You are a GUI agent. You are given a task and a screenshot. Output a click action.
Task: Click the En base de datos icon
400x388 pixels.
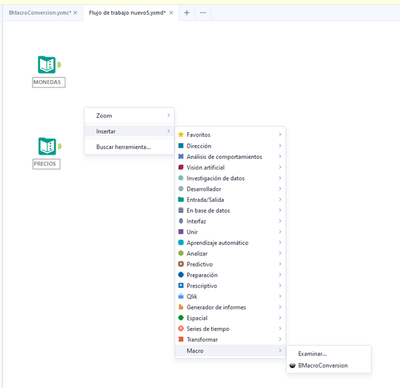click(181, 210)
